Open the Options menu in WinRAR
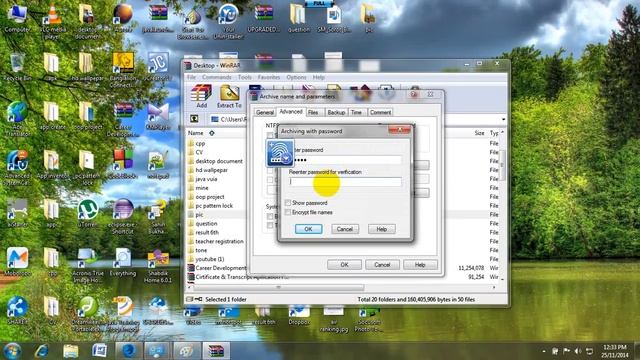 (296, 77)
